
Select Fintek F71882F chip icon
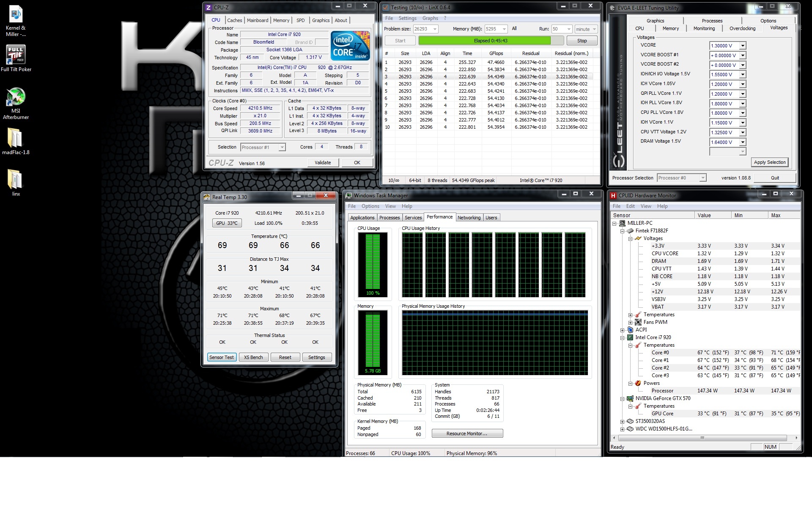click(630, 231)
